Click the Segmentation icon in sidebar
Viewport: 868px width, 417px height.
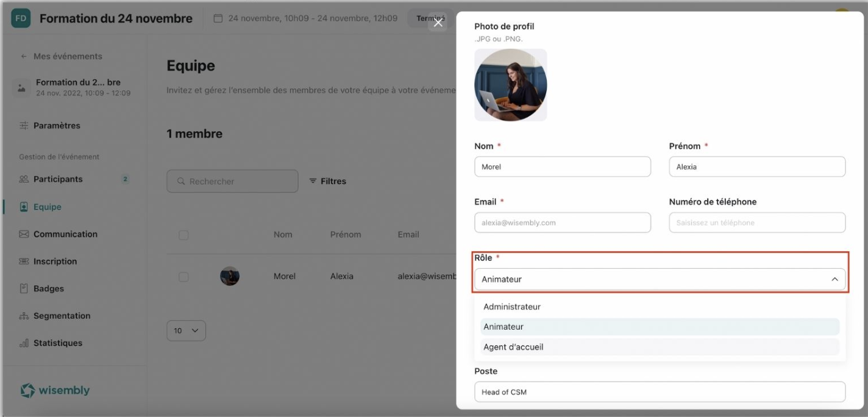pos(24,316)
